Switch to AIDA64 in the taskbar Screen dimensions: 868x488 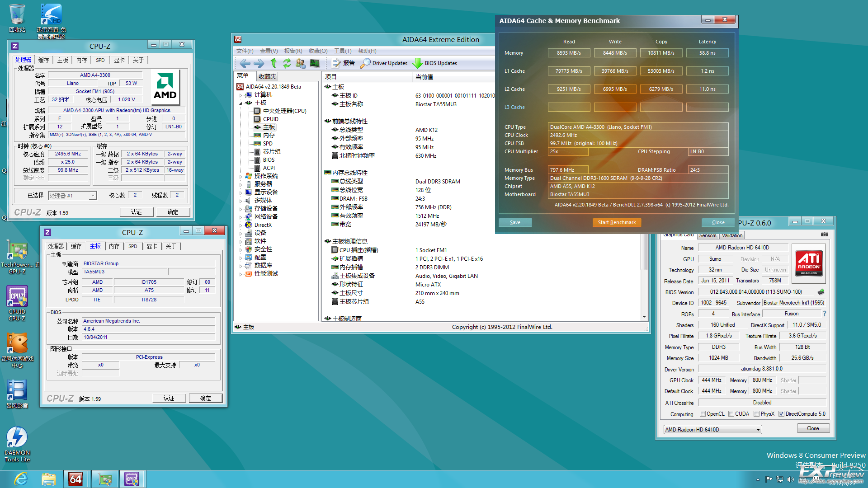[x=75, y=479]
